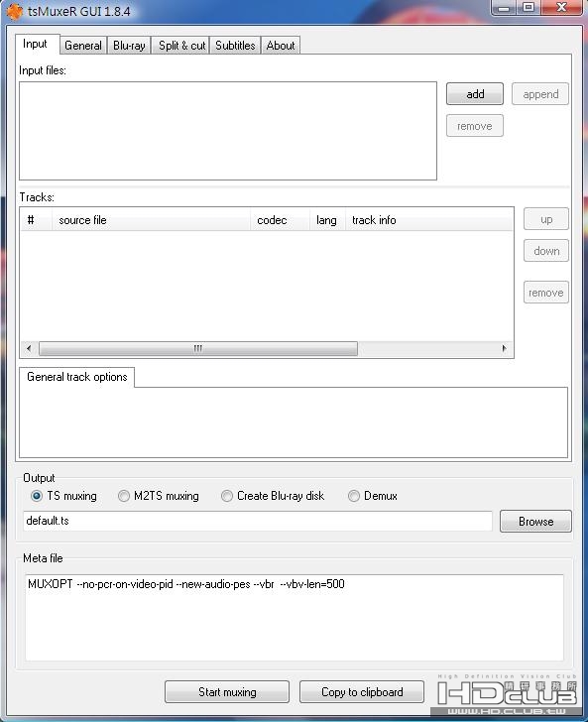Maximize the tsMuxeR window

[529, 8]
